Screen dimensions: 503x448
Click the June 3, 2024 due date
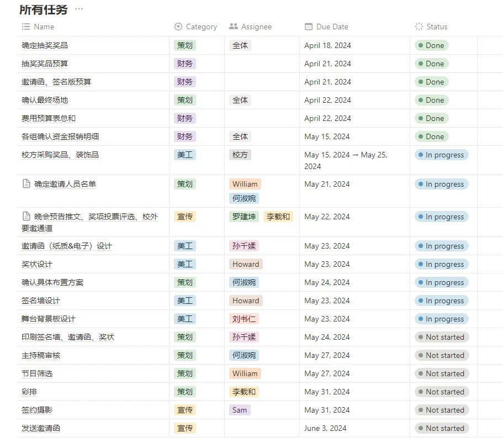(x=325, y=428)
